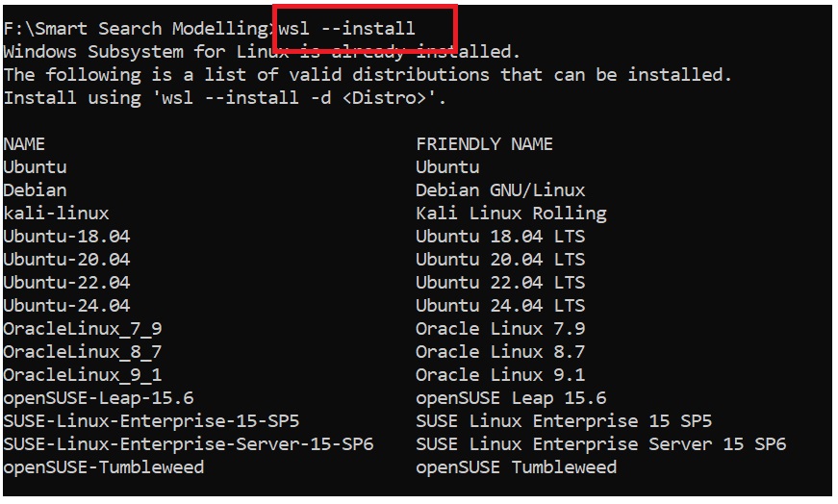Screen dimensions: 838x504
Task: Select openSUSE-Leap-15.6 in the NAME column
Action: 98,397
